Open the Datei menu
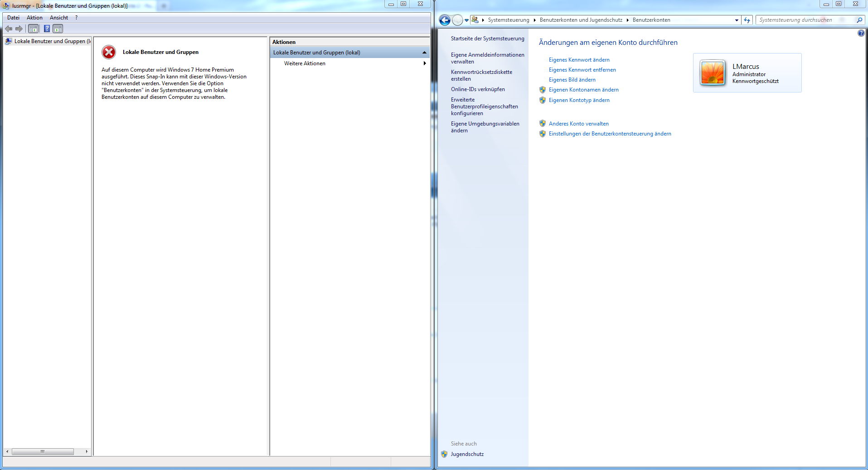This screenshot has height=470, width=868. [13, 18]
